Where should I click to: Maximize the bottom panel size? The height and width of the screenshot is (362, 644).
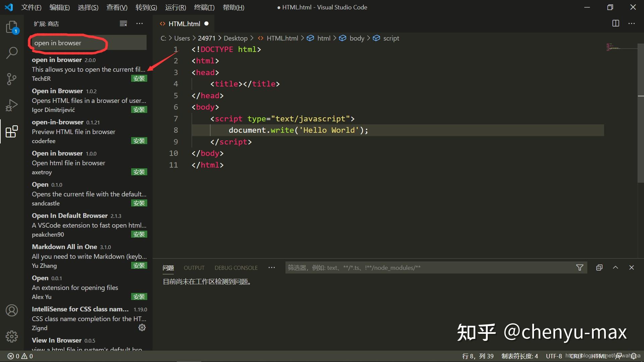click(615, 267)
